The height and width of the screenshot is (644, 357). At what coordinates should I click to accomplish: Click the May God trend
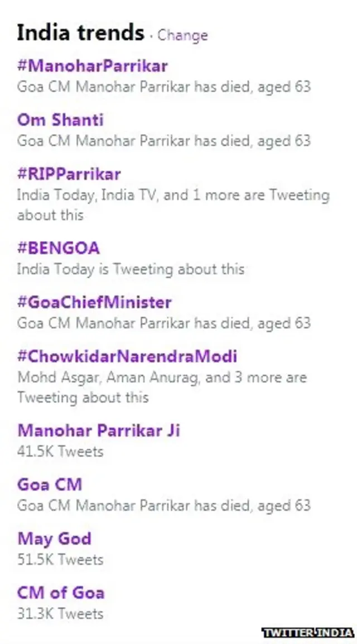[54, 539]
